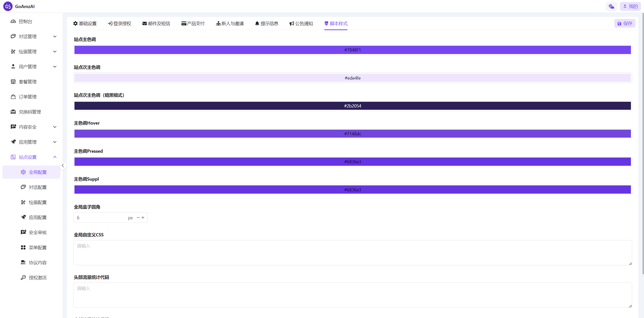This screenshot has height=318, width=644.
Task: Open 套餐管理 package menu item
Action: point(28,82)
